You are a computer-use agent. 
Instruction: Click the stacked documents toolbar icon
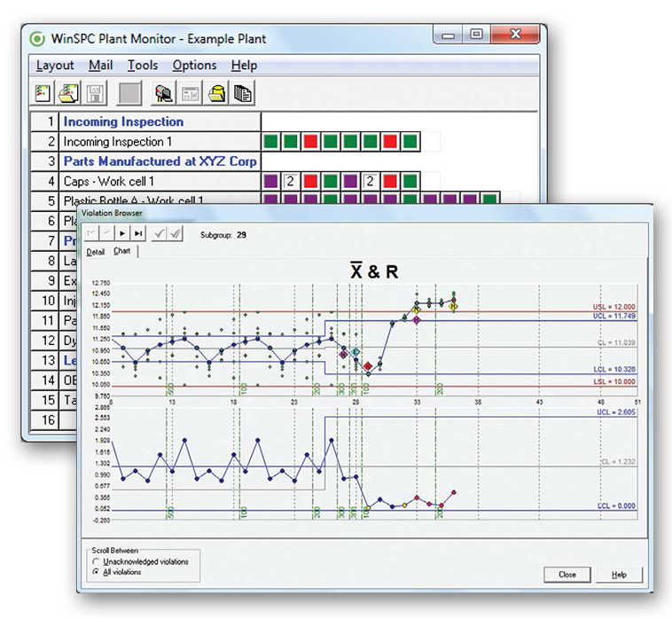coord(243,92)
